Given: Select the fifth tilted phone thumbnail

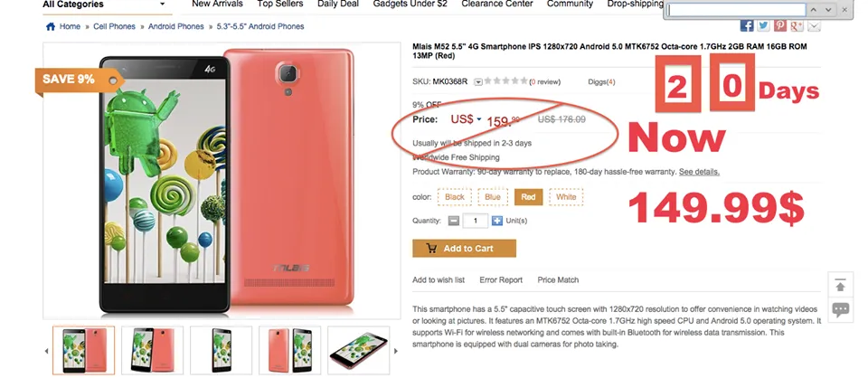Looking at the screenshot, I should coord(357,350).
